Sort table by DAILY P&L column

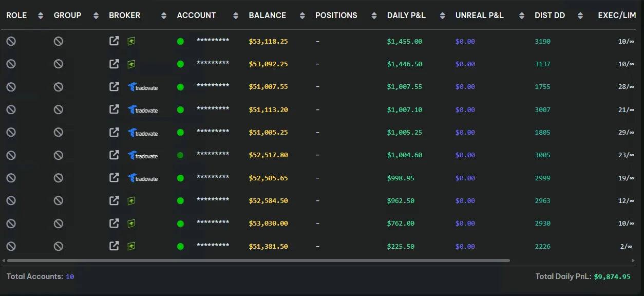point(442,16)
